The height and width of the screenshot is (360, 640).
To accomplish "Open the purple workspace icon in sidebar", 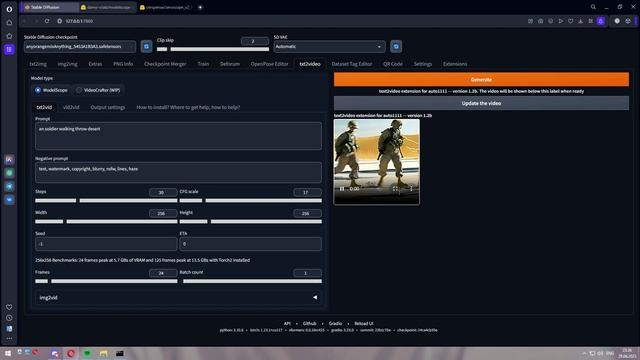I will [9, 49].
